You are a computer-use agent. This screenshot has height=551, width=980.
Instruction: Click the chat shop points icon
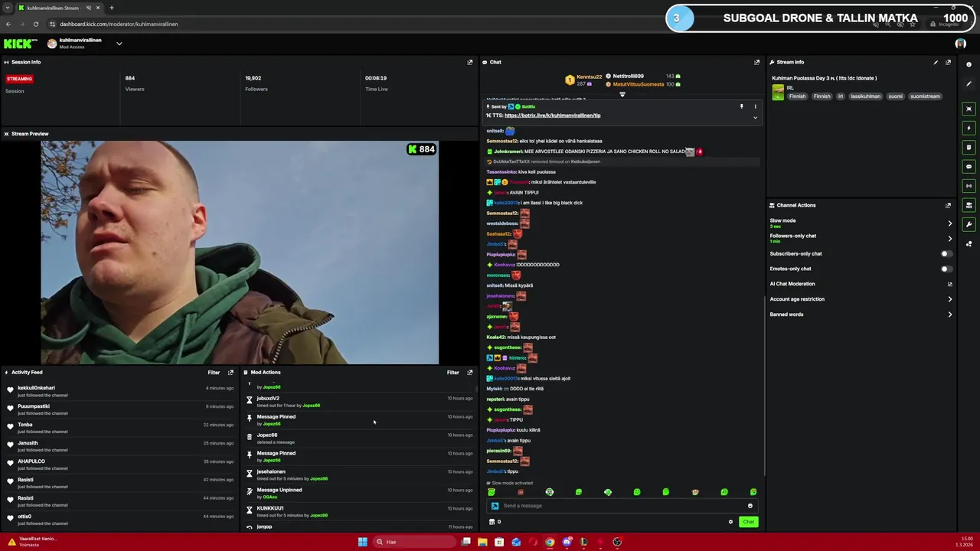tap(492, 522)
